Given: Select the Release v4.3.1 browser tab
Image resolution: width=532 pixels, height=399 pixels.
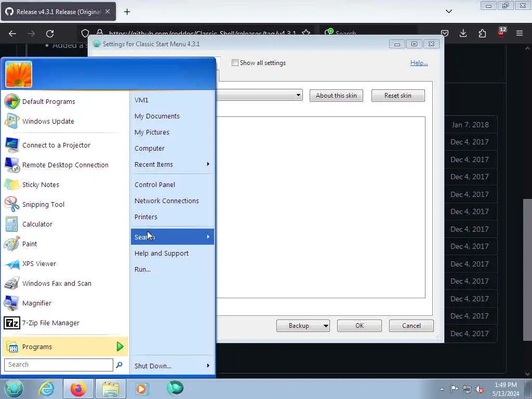Looking at the screenshot, I should coord(58,12).
